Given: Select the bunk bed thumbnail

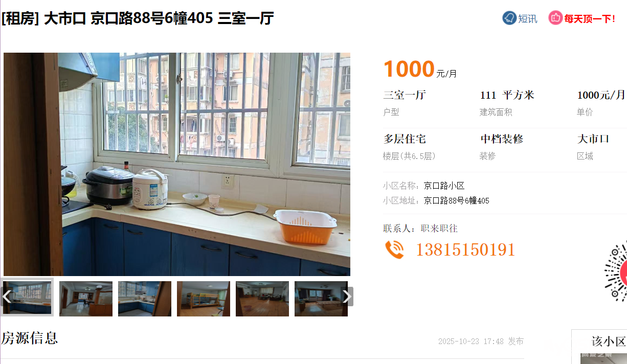Looking at the screenshot, I should coord(204,299).
